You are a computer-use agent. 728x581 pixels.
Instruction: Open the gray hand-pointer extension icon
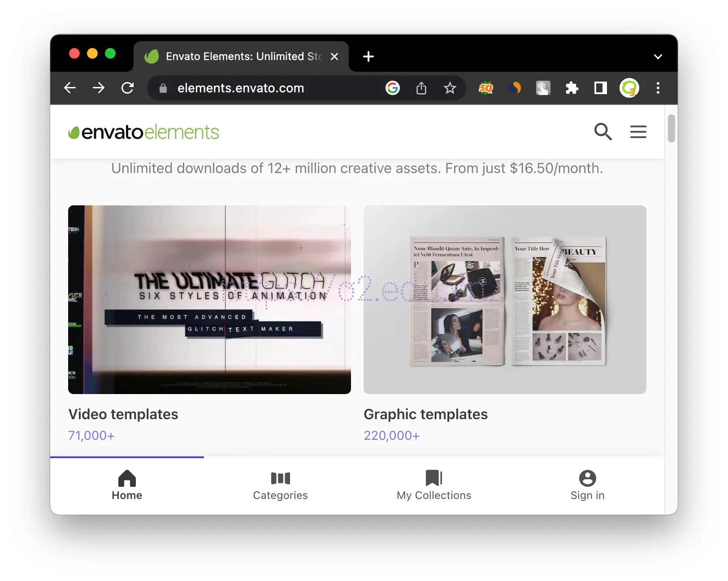(543, 88)
